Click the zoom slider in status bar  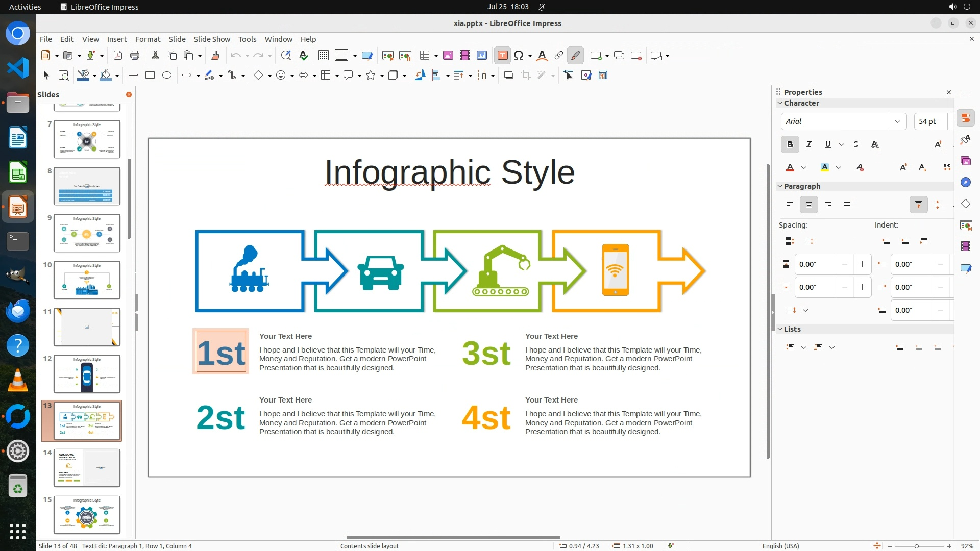coord(917,546)
